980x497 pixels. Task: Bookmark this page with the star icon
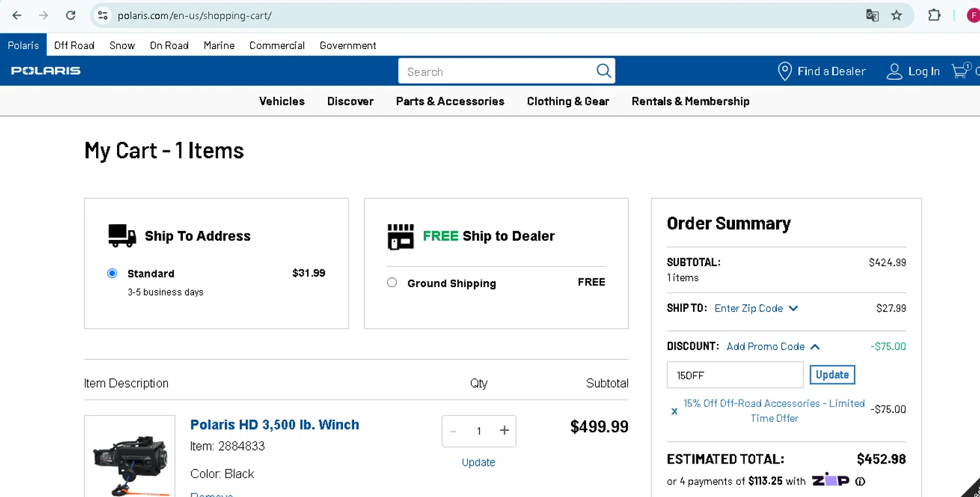[897, 15]
